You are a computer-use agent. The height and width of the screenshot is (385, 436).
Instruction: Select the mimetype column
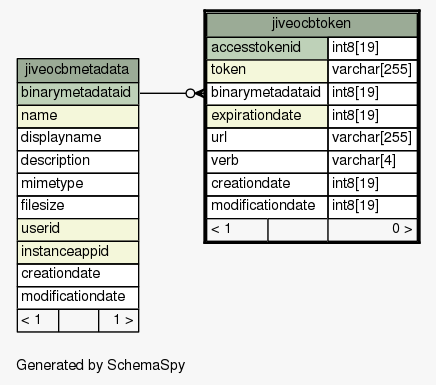[78, 184]
